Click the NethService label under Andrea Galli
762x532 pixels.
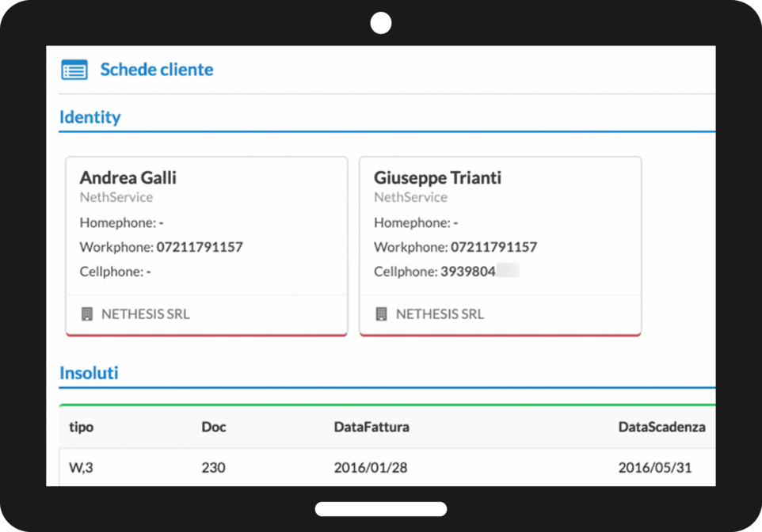pos(116,197)
